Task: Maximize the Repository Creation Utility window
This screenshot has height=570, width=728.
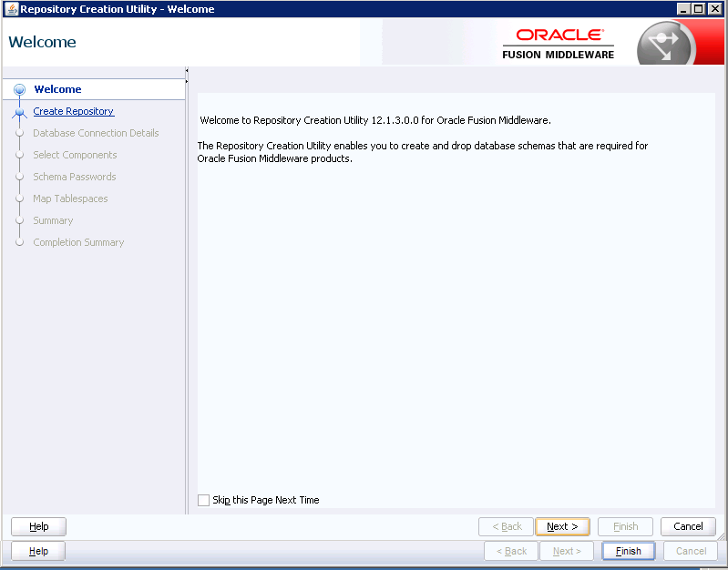Action: pos(699,9)
